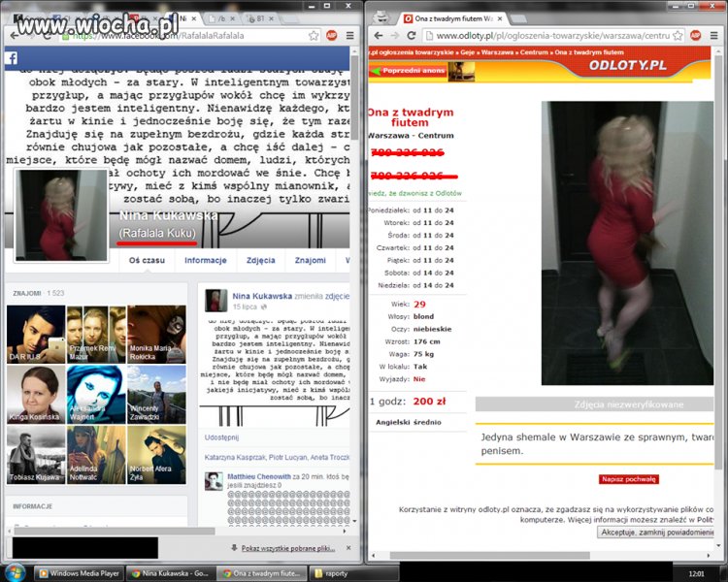Click the Facebook logo icon
728x582 pixels.
(12, 58)
